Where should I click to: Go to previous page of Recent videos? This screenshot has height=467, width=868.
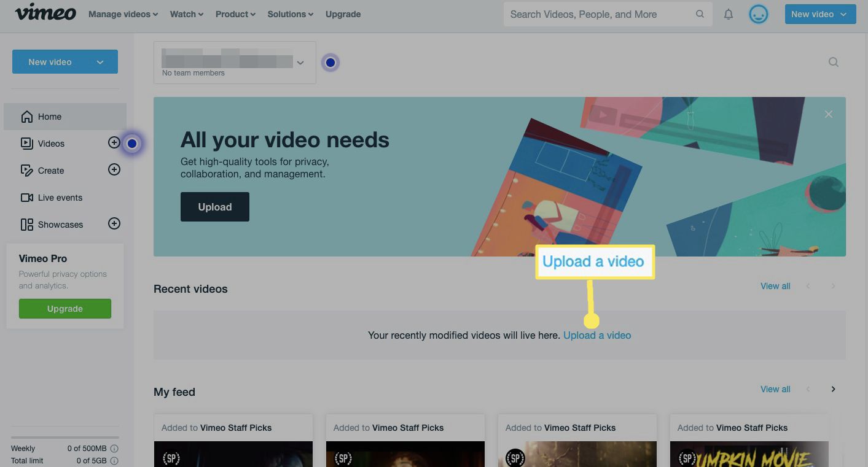808,286
